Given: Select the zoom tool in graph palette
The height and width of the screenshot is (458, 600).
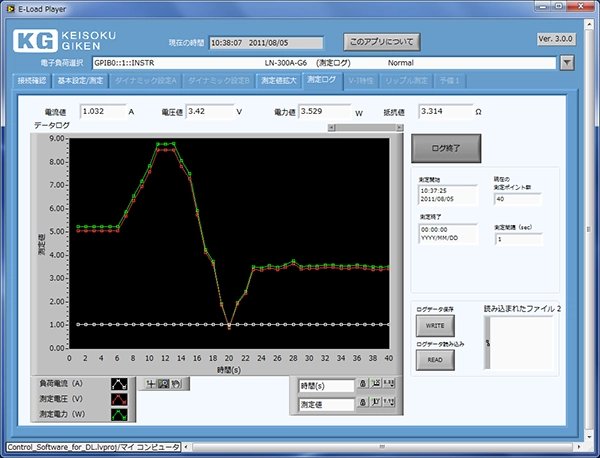Looking at the screenshot, I should 162,384.
